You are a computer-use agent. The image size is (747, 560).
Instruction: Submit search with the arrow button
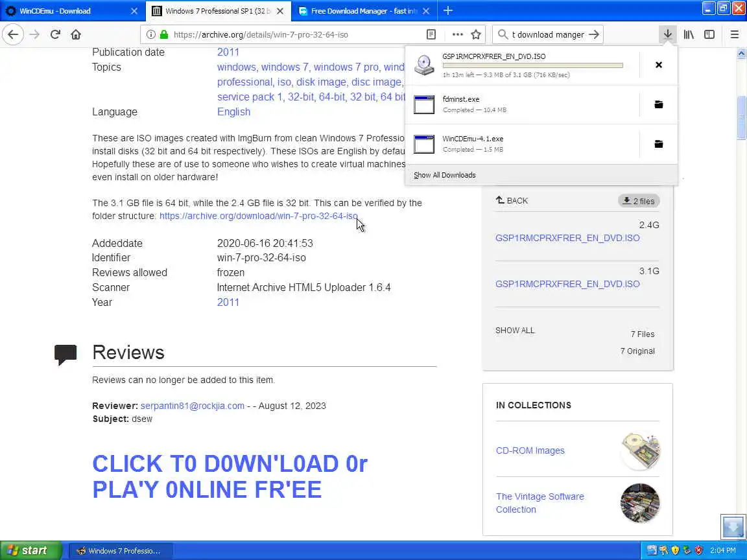593,34
